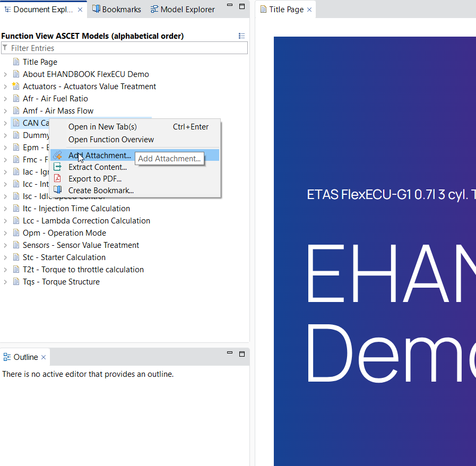Expand "Sensors - Sensor Value Treatment" node

click(x=4, y=245)
